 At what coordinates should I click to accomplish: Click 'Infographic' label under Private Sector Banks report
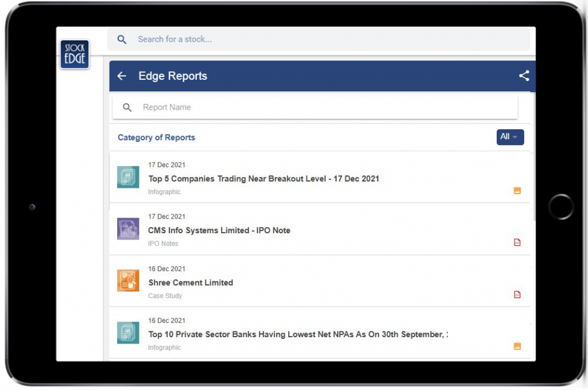(x=164, y=347)
